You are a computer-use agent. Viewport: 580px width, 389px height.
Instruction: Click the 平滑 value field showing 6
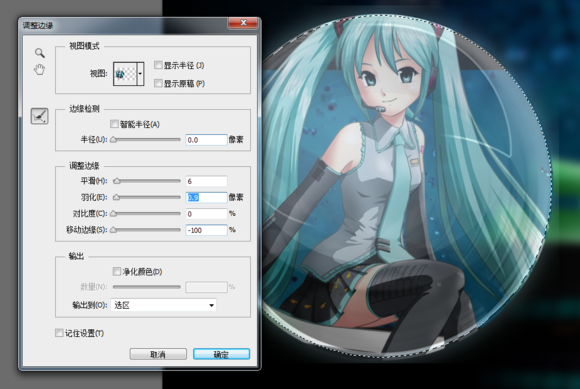coord(206,181)
